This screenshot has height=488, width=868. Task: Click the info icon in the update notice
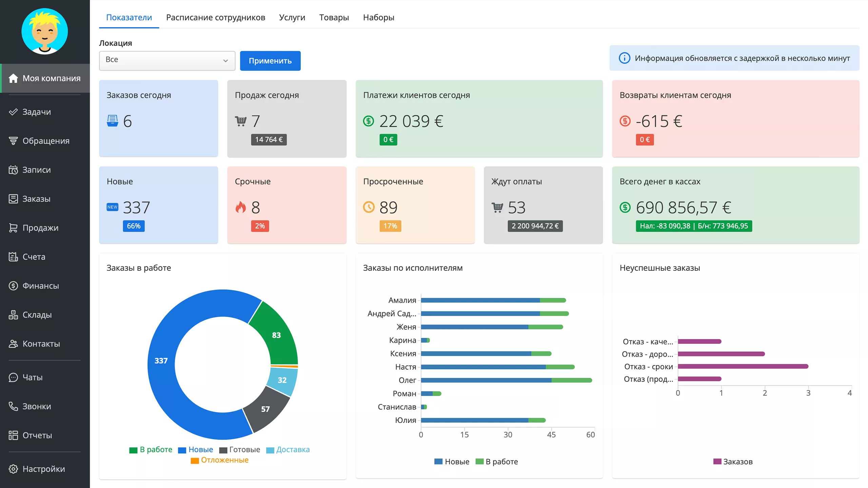point(625,58)
